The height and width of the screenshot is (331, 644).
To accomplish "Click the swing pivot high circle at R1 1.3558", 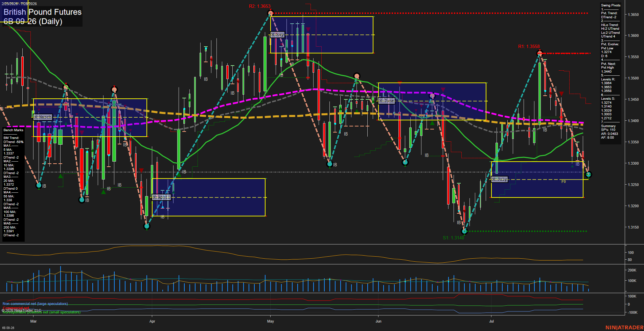I will (x=540, y=53).
